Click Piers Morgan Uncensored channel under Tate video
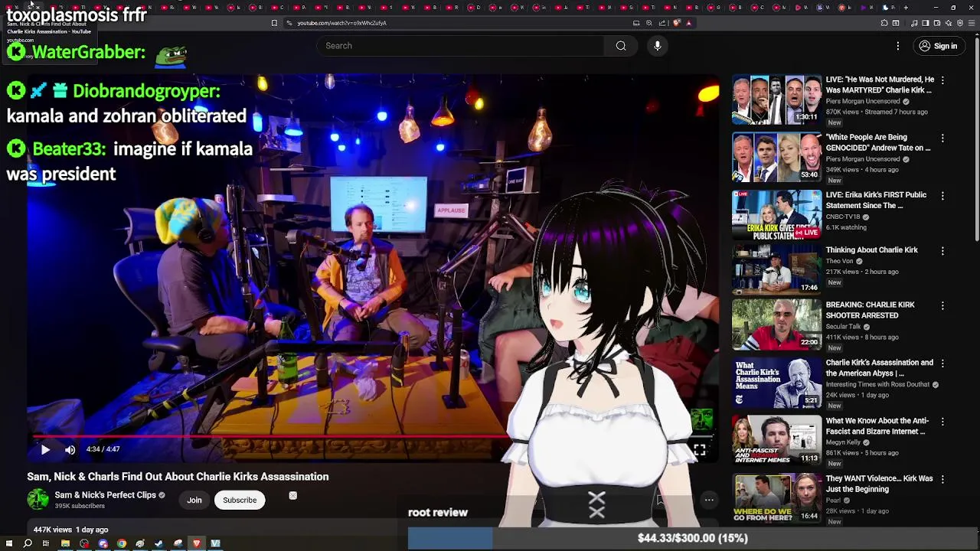Screen dimensions: 980x551 click(863, 159)
